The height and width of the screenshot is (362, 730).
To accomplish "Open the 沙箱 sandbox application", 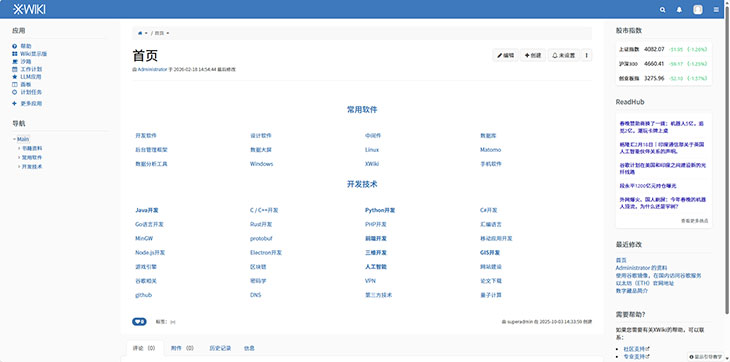I will 22,61.
